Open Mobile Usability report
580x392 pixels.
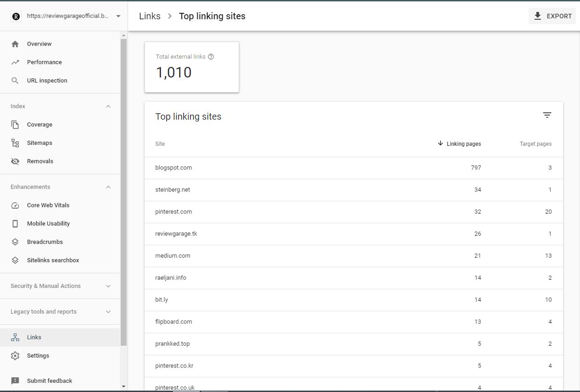60,224
